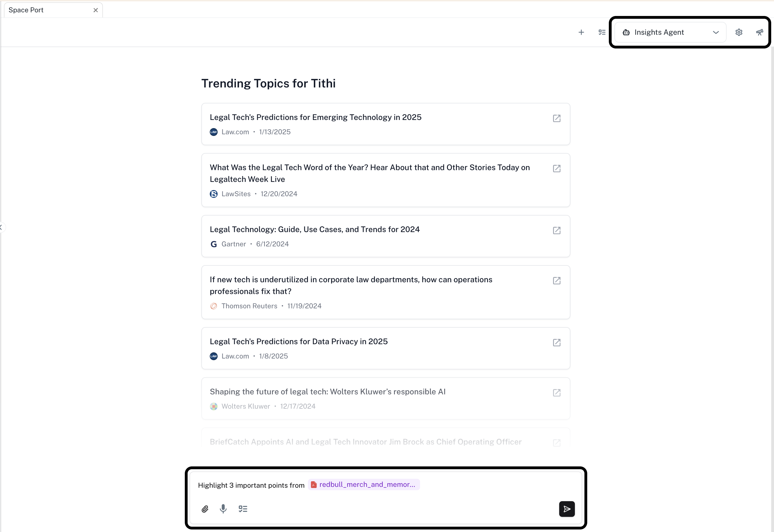Open external link for Data Privacy article
Viewport: 774px width, 532px height.
click(557, 342)
